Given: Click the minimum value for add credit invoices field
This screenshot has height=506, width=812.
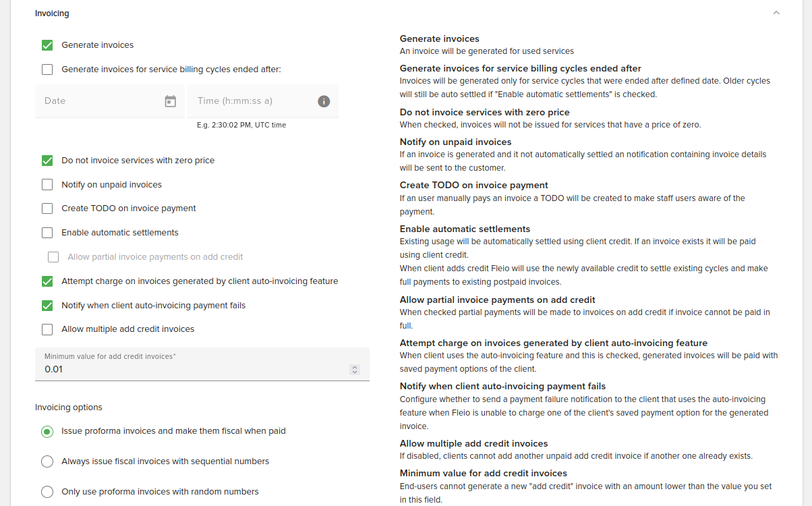Looking at the screenshot, I should (x=189, y=369).
